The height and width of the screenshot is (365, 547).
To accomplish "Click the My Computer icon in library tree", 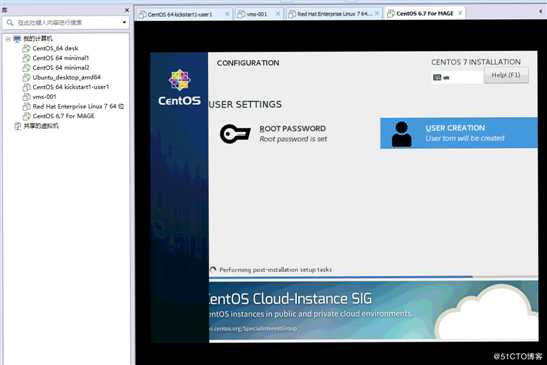I will pyautogui.click(x=17, y=39).
